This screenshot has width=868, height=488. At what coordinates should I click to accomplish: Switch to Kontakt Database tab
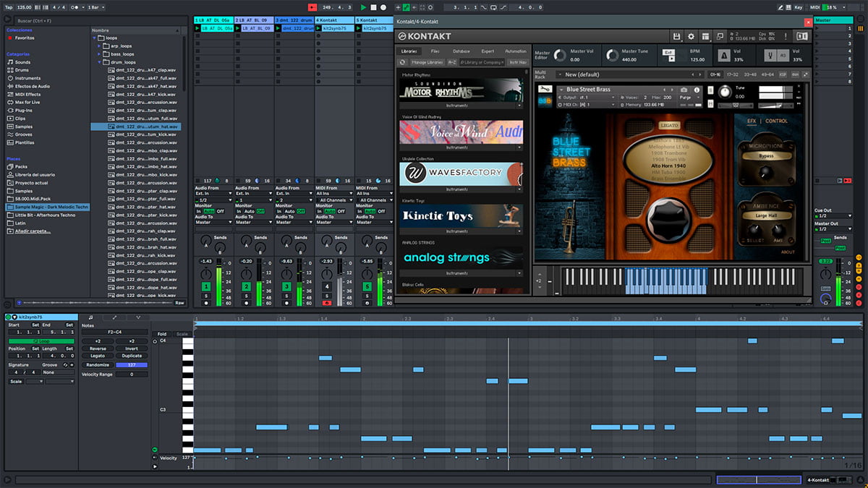[461, 51]
